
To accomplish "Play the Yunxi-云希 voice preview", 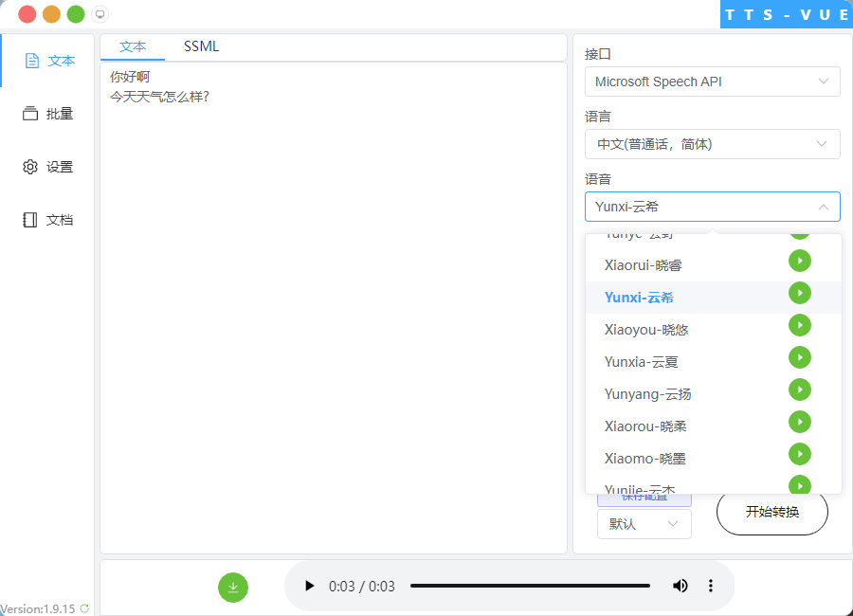I will pyautogui.click(x=800, y=293).
